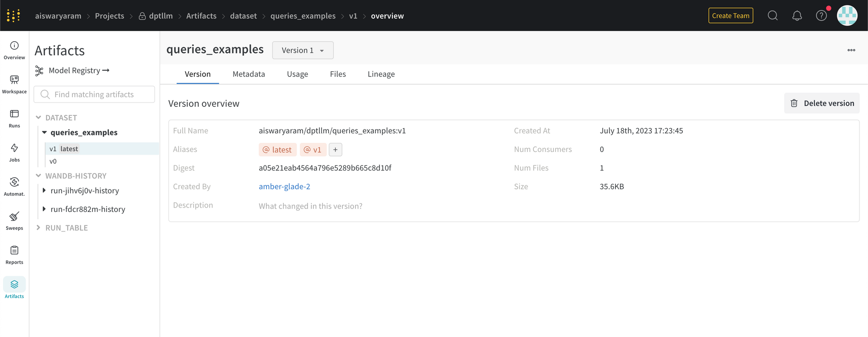The width and height of the screenshot is (868, 337).
Task: Click the latest alias tag
Action: [x=278, y=149]
